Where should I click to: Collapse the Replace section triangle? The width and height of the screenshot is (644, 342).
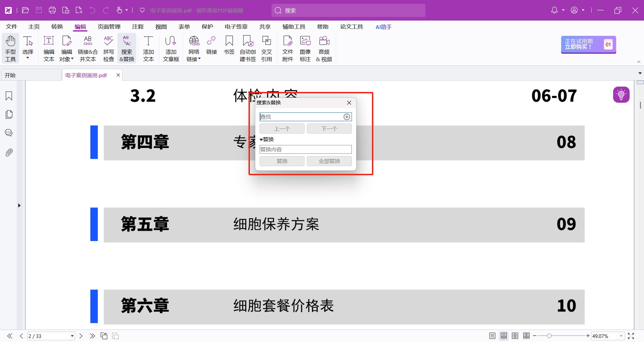[x=261, y=140]
